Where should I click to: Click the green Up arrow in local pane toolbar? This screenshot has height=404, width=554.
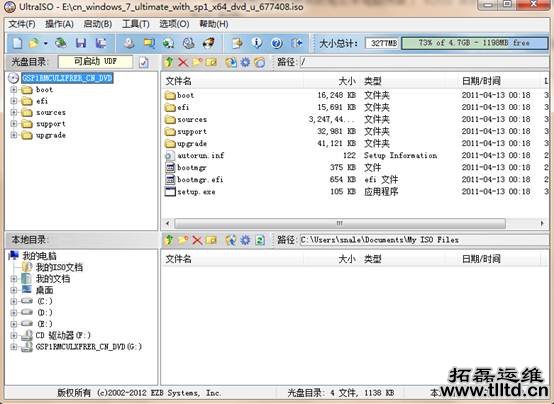tap(169, 240)
